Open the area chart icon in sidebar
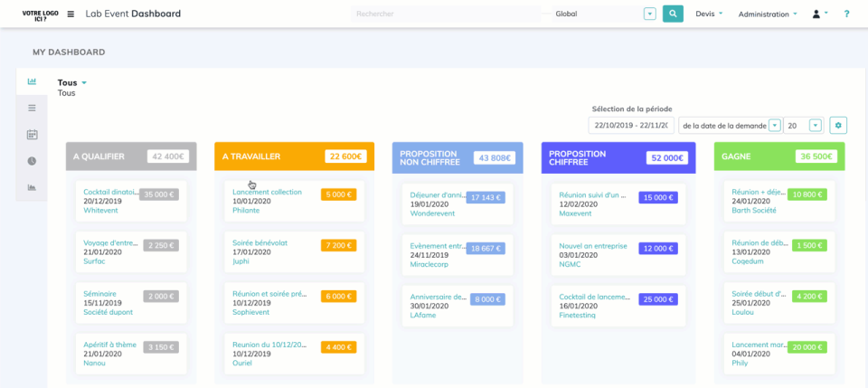The height and width of the screenshot is (388, 868). [x=32, y=188]
